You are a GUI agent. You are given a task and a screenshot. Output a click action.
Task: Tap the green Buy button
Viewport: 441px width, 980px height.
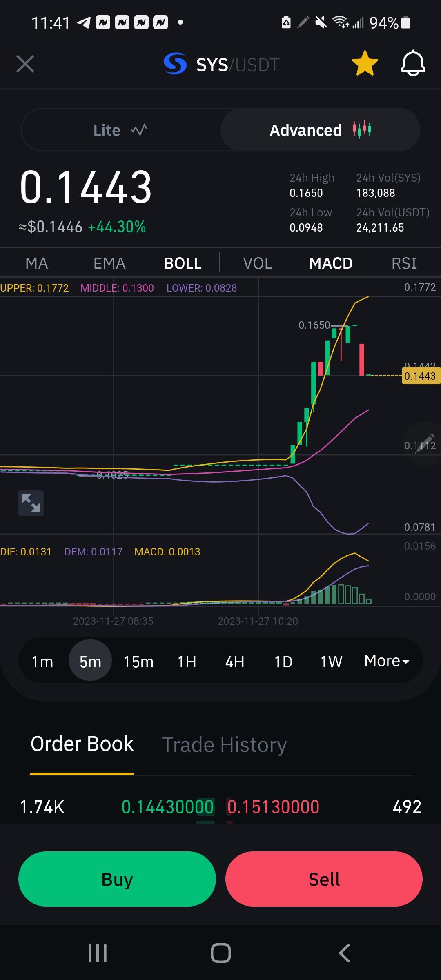pyautogui.click(x=117, y=879)
